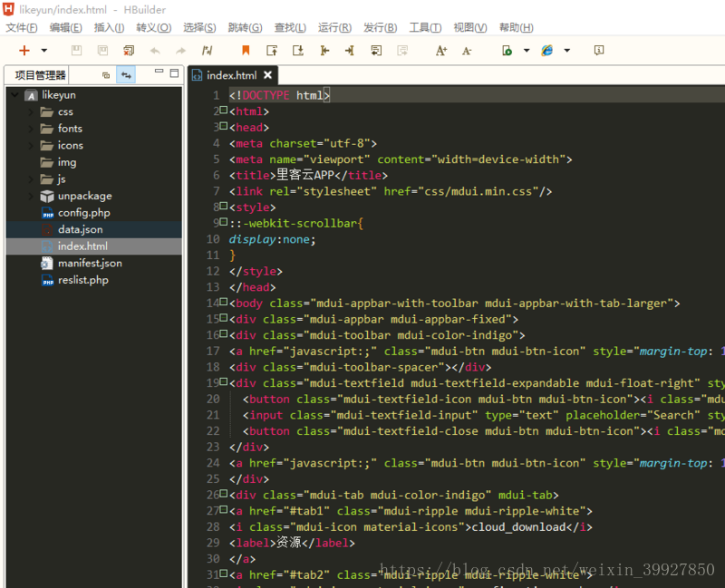Viewport: 725px width, 588px height.
Task: Click the link-with-editor icon in project panel
Action: click(x=127, y=75)
